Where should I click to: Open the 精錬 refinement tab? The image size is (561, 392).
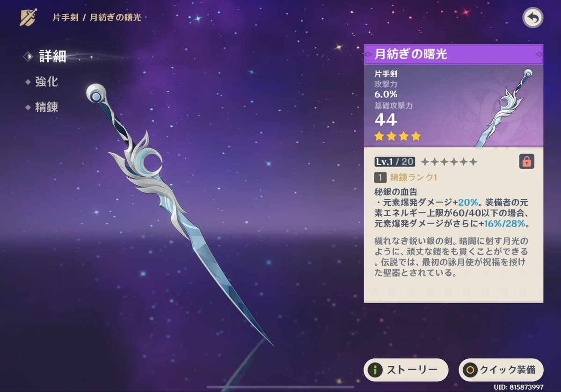click(x=46, y=107)
